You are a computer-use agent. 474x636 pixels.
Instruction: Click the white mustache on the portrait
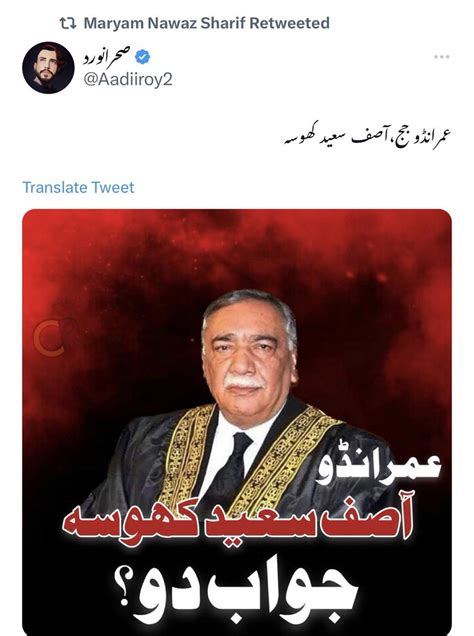(244, 381)
